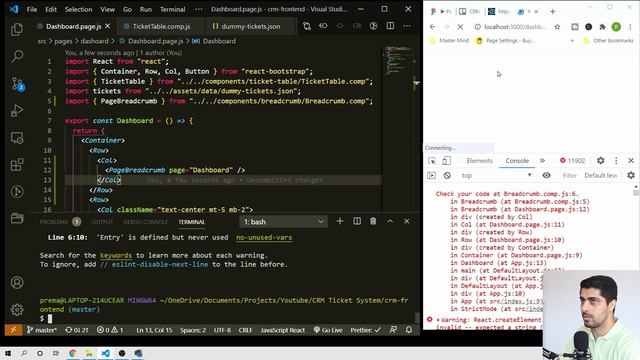The height and width of the screenshot is (360, 640).
Task: Open the Chrome profile avatar
Action: coord(616,27)
